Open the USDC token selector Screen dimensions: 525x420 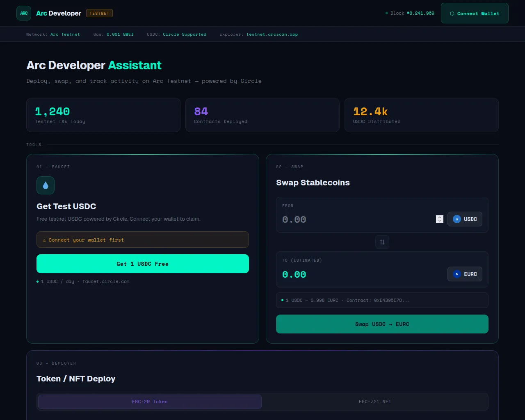465,219
